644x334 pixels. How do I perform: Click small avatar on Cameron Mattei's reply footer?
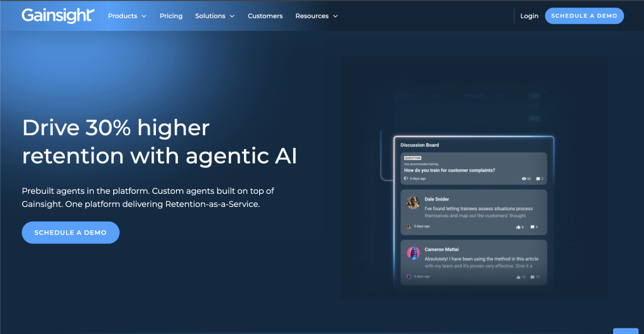[409, 277]
